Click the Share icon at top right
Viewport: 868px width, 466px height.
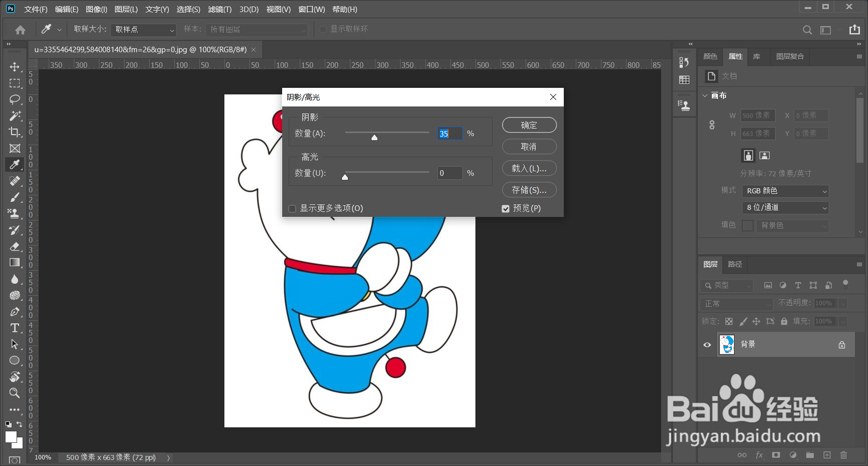point(854,30)
